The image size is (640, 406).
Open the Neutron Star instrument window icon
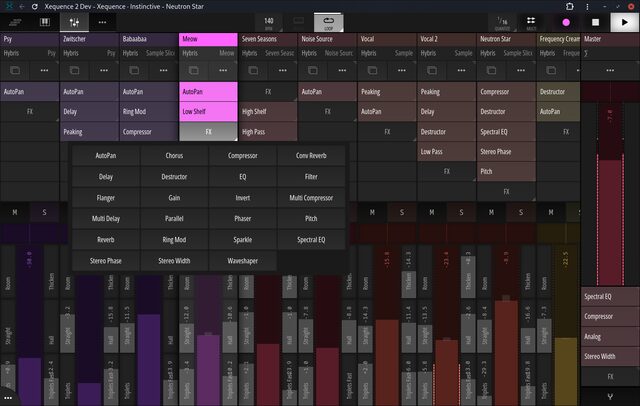point(491,70)
